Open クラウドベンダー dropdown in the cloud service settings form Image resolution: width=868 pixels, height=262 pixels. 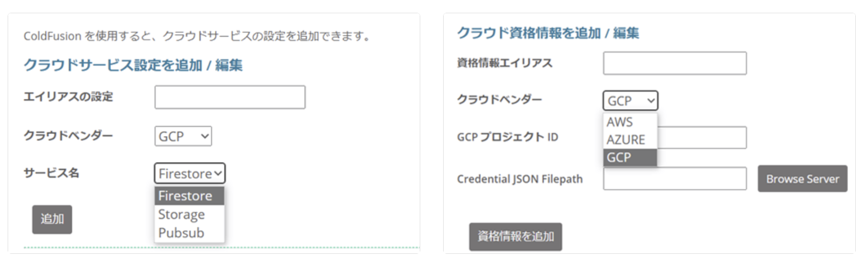(x=183, y=136)
